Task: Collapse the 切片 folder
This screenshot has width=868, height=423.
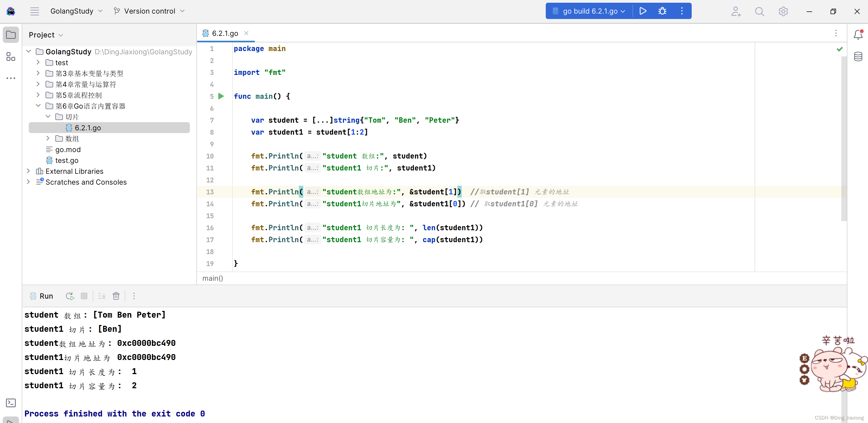Action: [x=48, y=116]
